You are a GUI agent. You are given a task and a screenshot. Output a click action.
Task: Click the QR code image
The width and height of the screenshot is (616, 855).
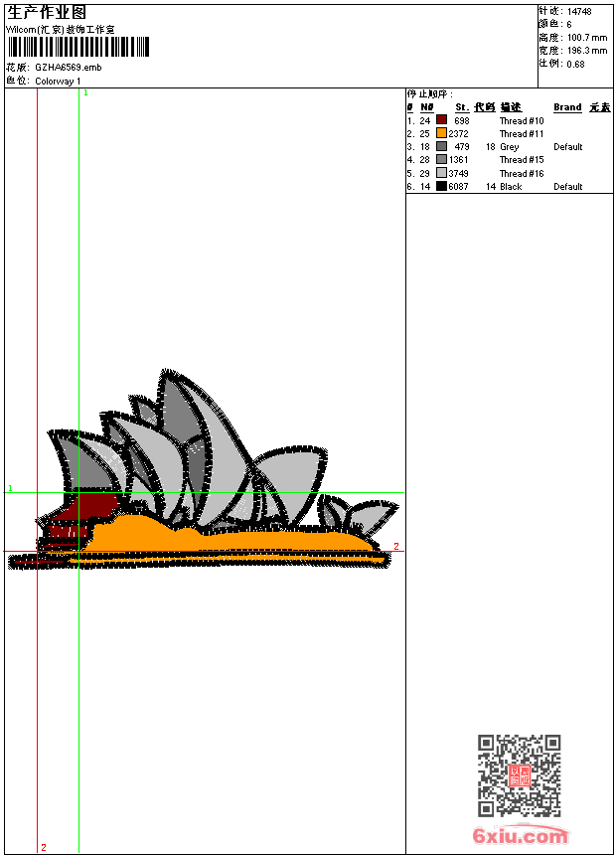[x=520, y=775]
